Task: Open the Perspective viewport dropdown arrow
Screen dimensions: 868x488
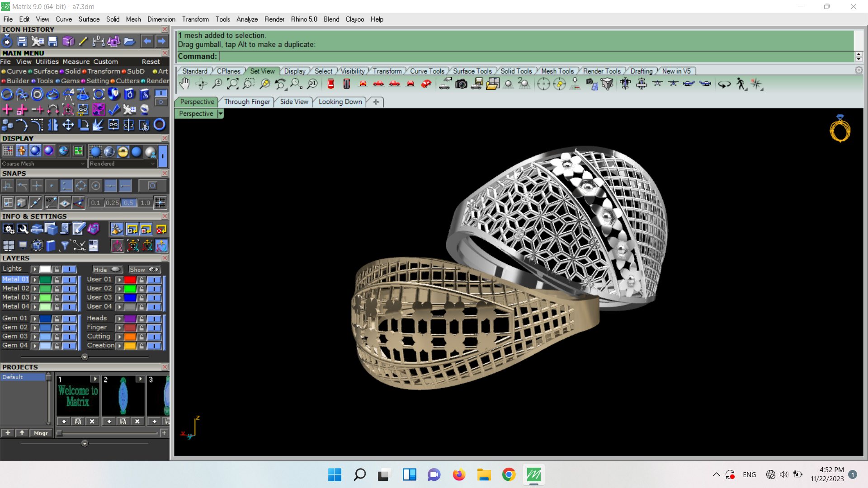Action: (221, 114)
